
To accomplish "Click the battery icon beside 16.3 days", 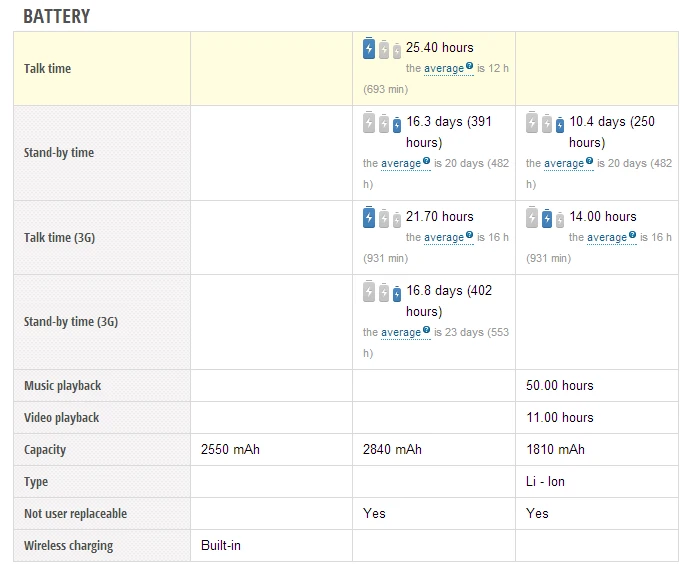I will point(382,124).
